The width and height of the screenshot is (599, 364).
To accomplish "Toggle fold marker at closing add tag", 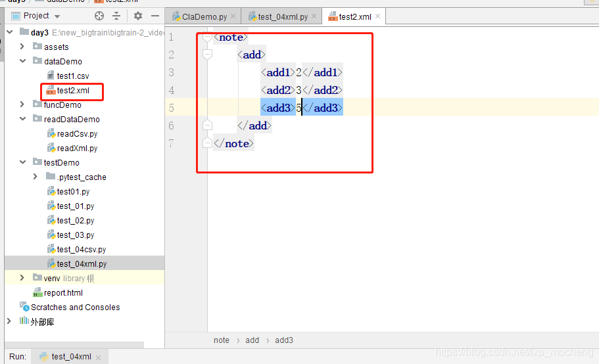I will pos(208,125).
